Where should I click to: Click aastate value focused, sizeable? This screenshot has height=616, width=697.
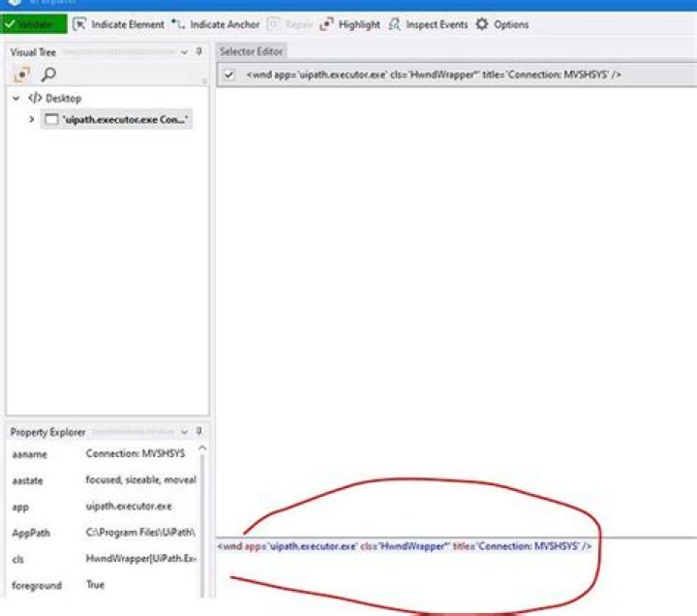click(x=140, y=479)
